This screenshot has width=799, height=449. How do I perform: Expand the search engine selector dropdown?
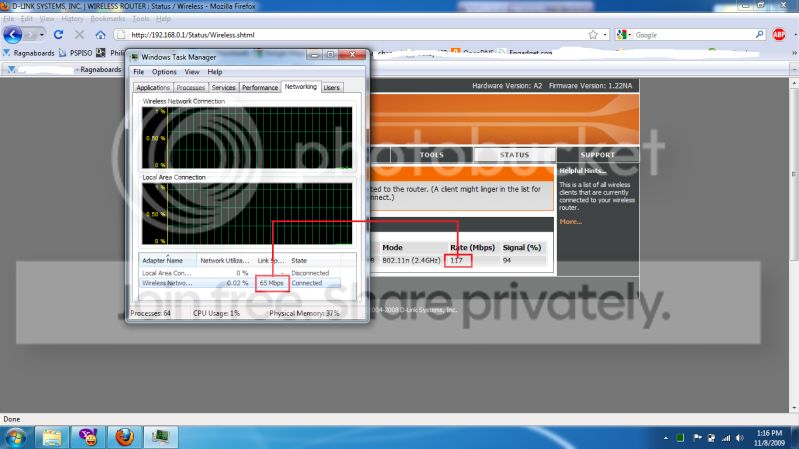[x=624, y=35]
